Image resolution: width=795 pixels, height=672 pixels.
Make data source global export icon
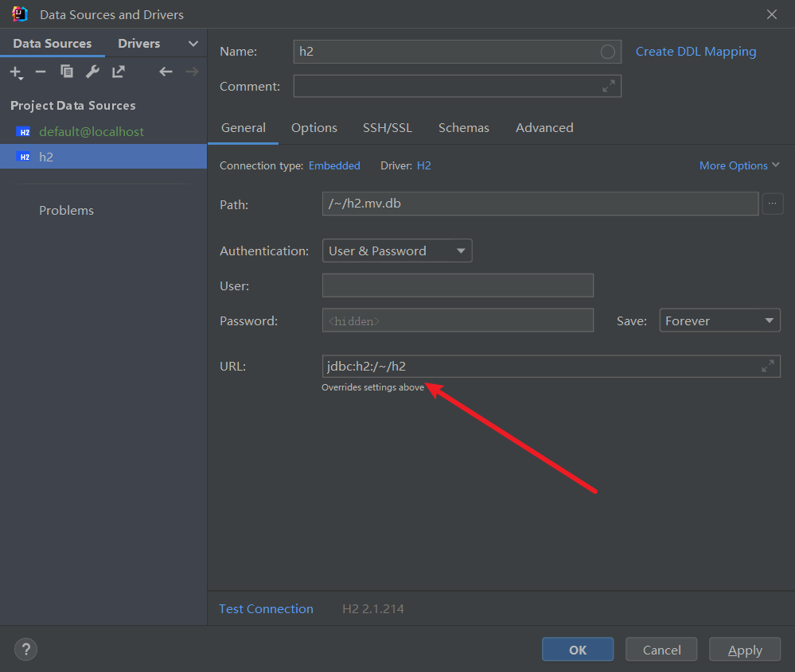[x=118, y=72]
